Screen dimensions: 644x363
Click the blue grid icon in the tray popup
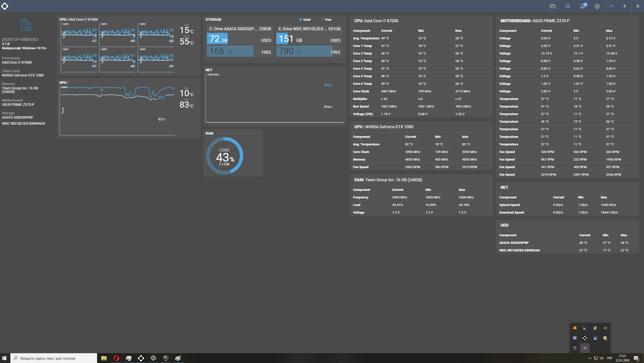tap(595, 338)
